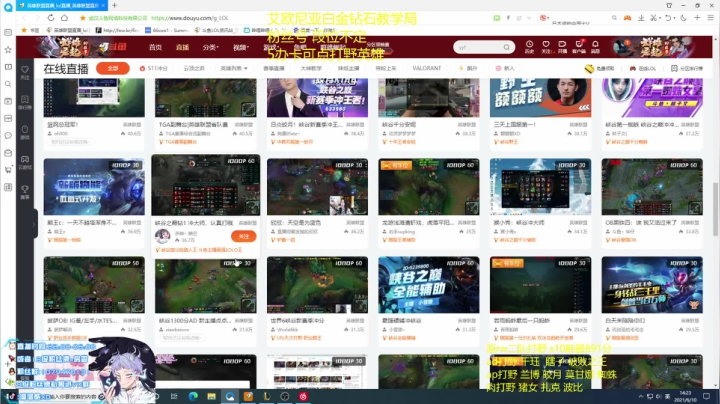This screenshot has width=720, height=404.
Task: Go to browser home page icon
Action: 64,18
